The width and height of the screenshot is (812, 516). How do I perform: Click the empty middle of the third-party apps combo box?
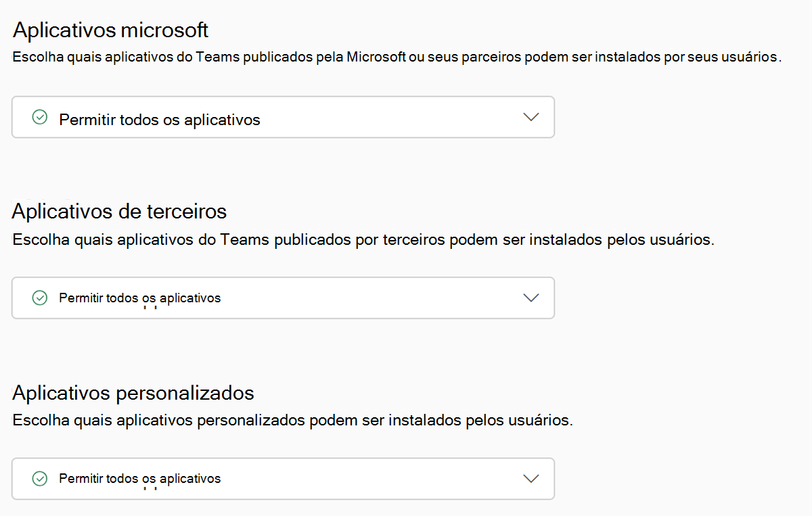[x=372, y=298]
